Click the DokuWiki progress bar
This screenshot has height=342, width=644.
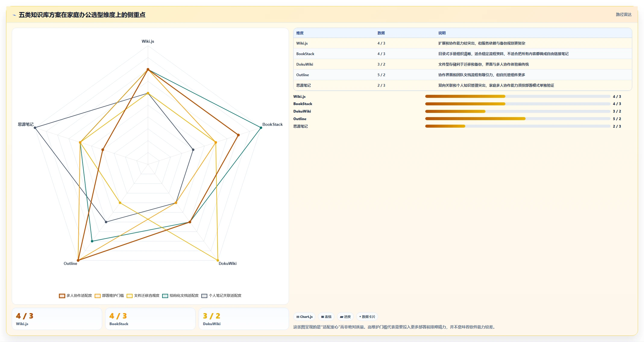click(518, 111)
